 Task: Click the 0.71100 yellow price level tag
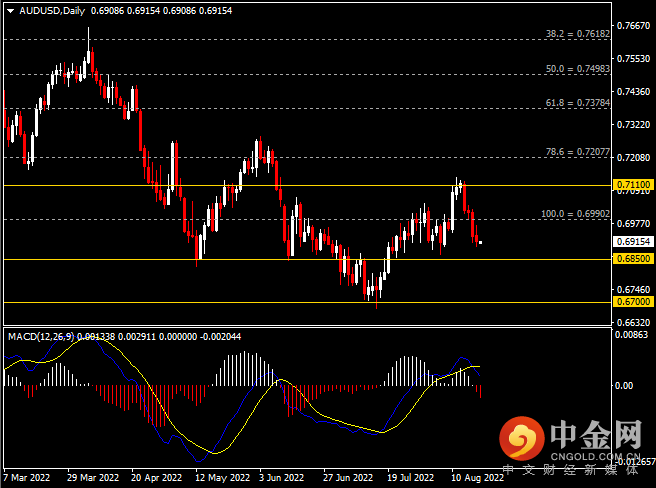(x=633, y=185)
